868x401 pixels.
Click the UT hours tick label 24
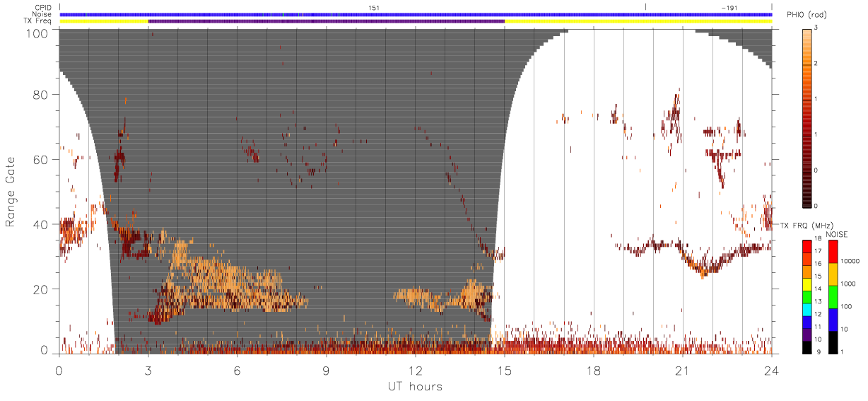(772, 371)
